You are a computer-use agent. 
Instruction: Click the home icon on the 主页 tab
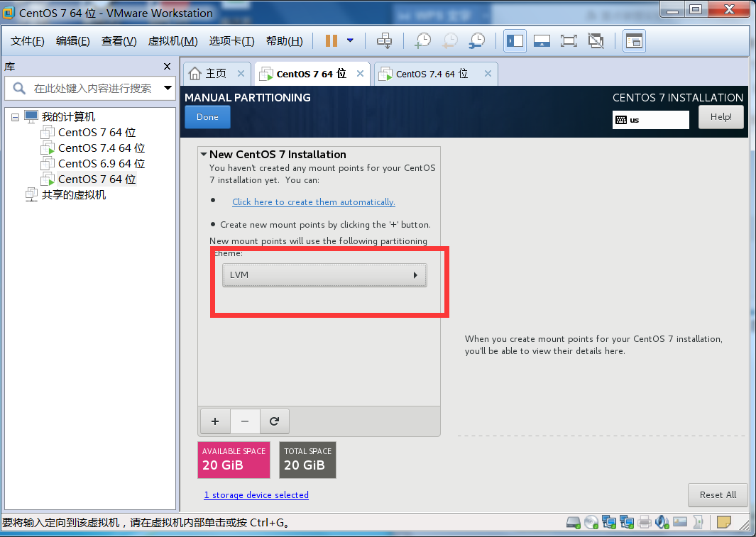(195, 73)
